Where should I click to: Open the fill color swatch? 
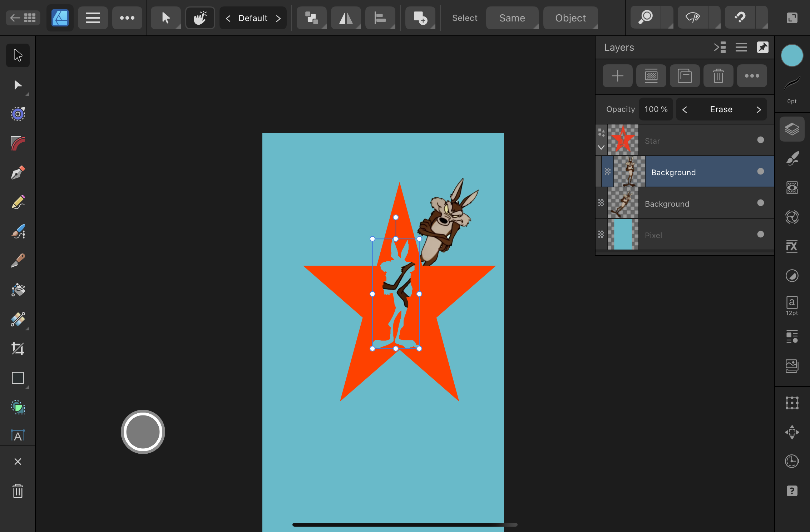pos(792,55)
